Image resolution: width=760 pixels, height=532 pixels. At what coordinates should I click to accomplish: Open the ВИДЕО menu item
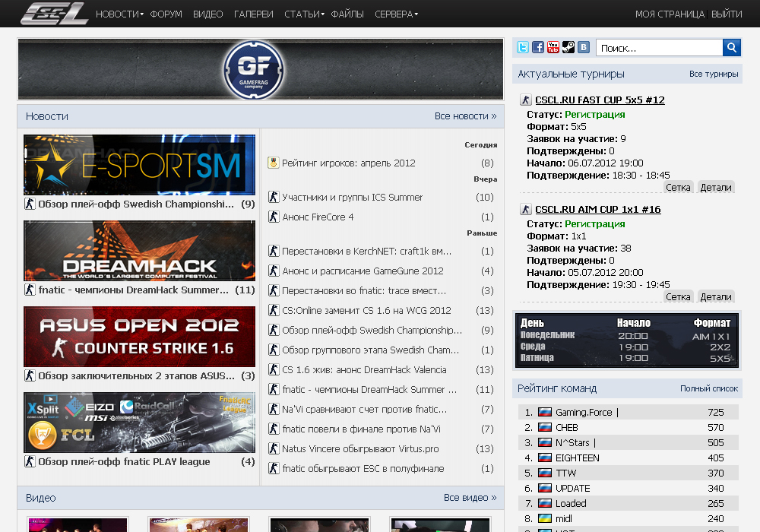[x=208, y=14]
